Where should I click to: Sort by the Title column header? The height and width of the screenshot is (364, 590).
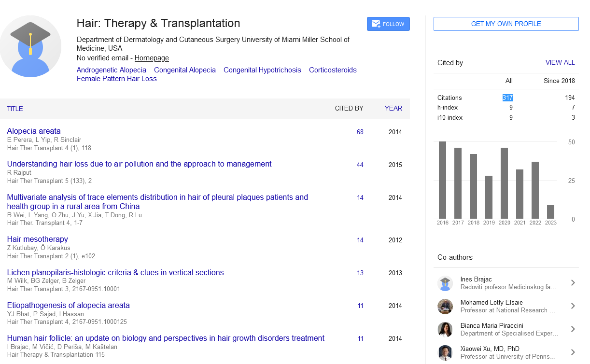[15, 109]
